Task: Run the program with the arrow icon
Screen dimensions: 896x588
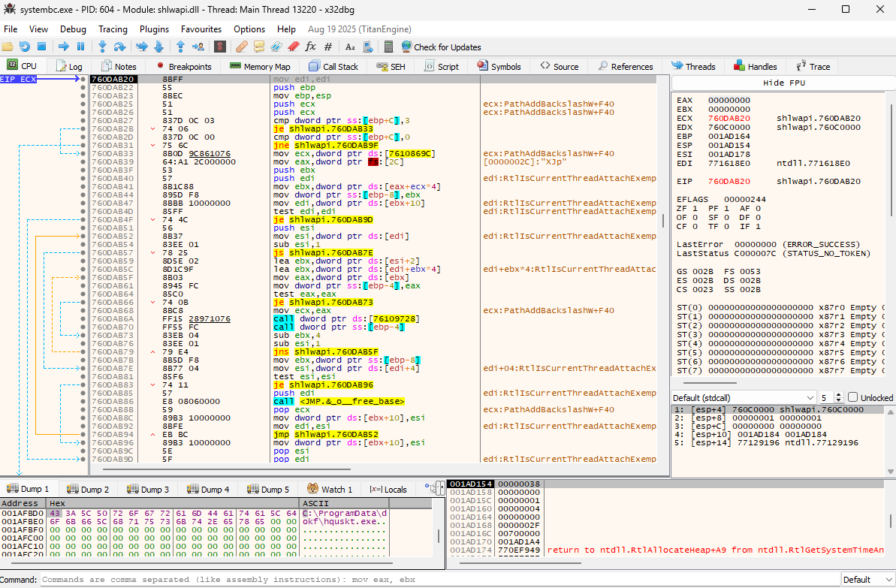Action: point(63,47)
